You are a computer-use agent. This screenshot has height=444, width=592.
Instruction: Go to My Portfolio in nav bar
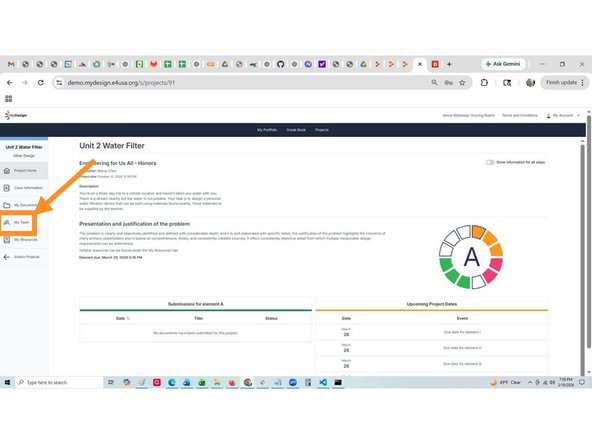coord(267,130)
